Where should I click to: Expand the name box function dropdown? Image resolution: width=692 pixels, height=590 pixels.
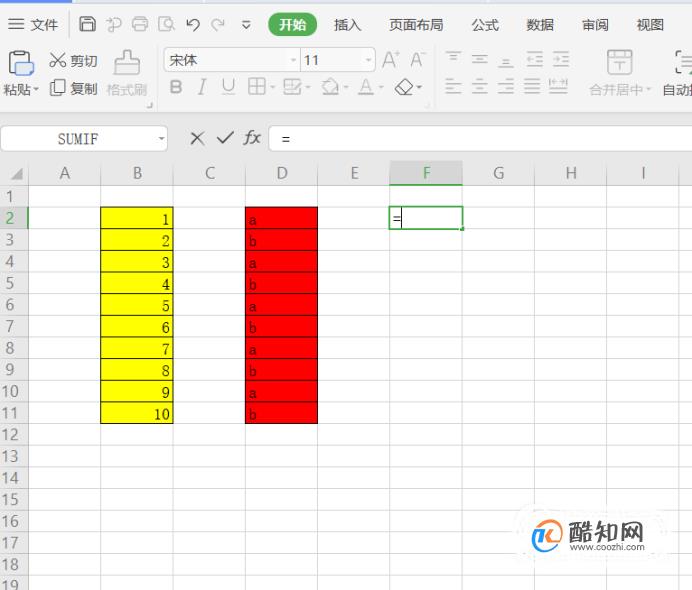tap(162, 139)
